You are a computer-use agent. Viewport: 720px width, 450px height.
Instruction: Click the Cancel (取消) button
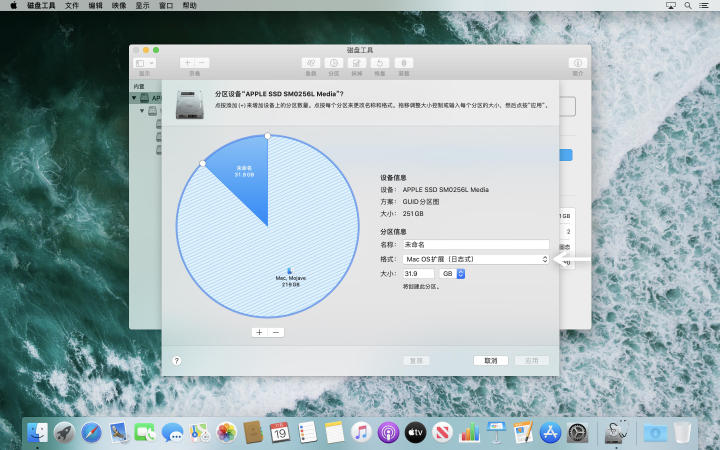click(x=491, y=361)
